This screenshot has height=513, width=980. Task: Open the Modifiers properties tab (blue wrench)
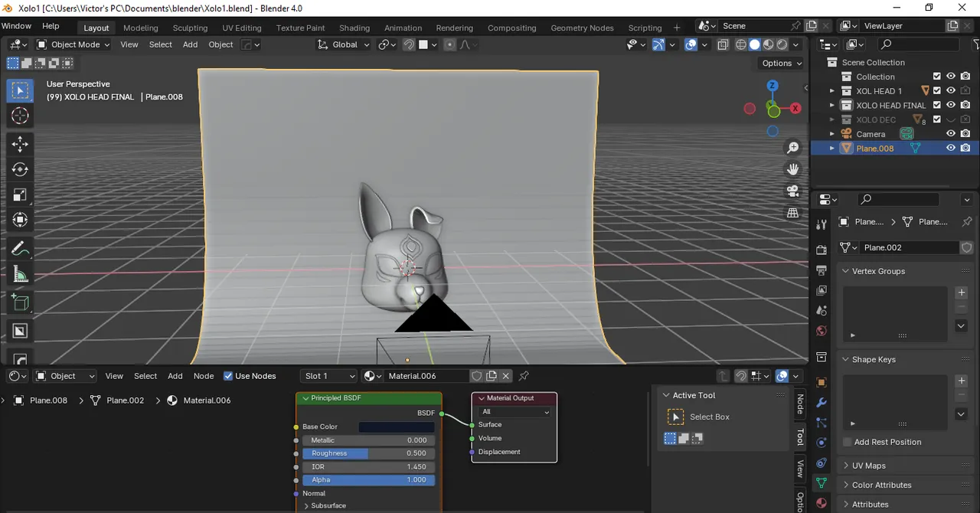822,402
